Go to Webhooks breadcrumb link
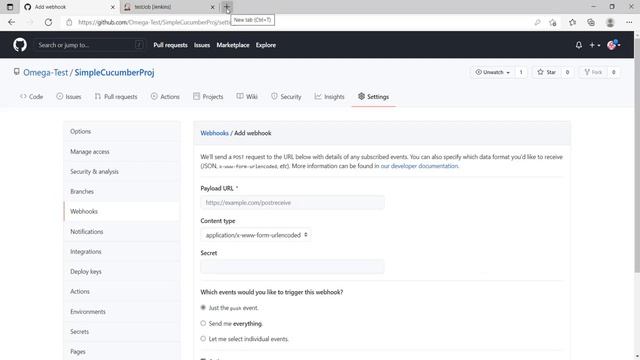Viewport: 640px width, 360px height. [214, 133]
